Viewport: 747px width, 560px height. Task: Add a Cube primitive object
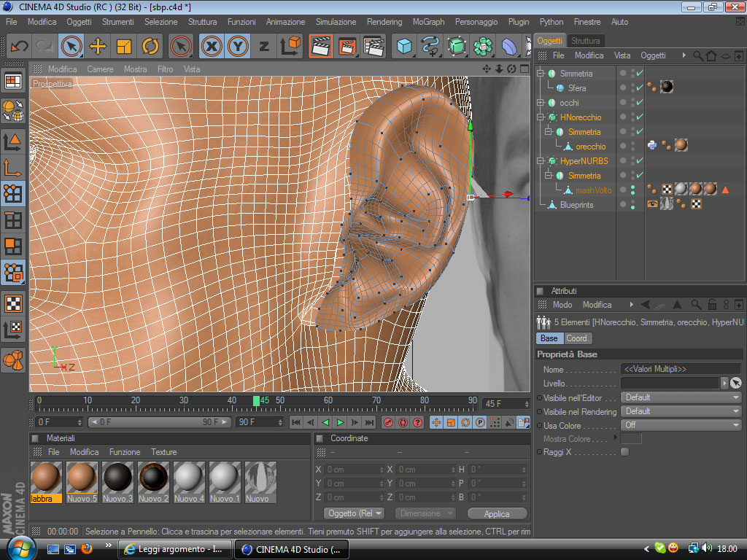(404, 46)
